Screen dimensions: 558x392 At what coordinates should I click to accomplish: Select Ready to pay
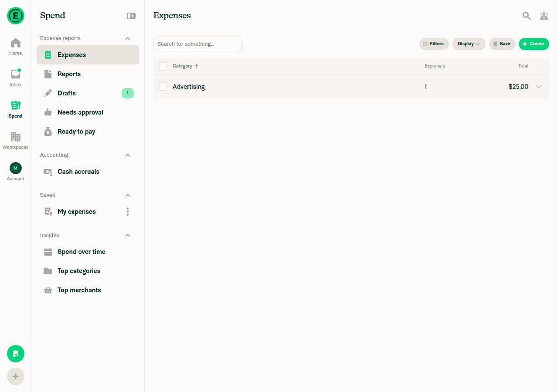pyautogui.click(x=88, y=132)
